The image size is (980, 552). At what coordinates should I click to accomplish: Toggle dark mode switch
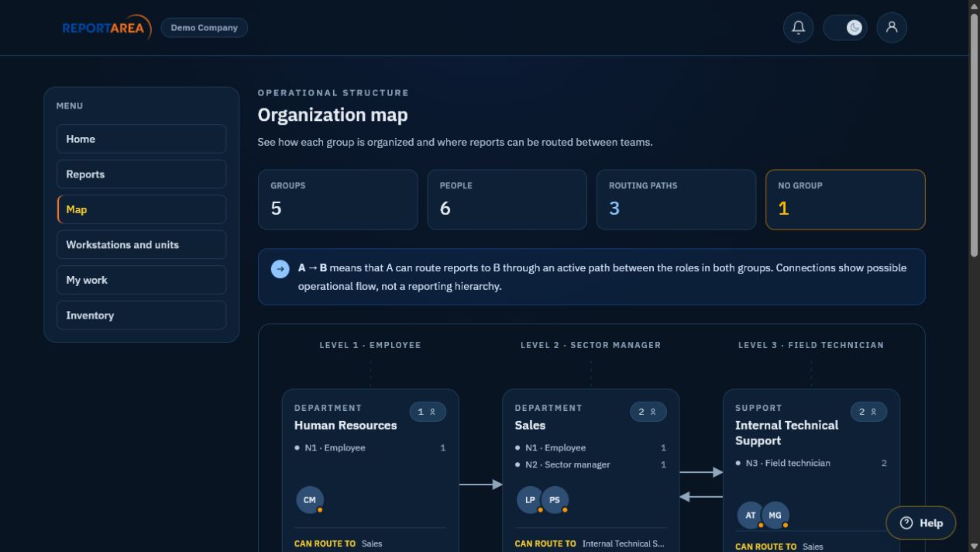pos(845,28)
